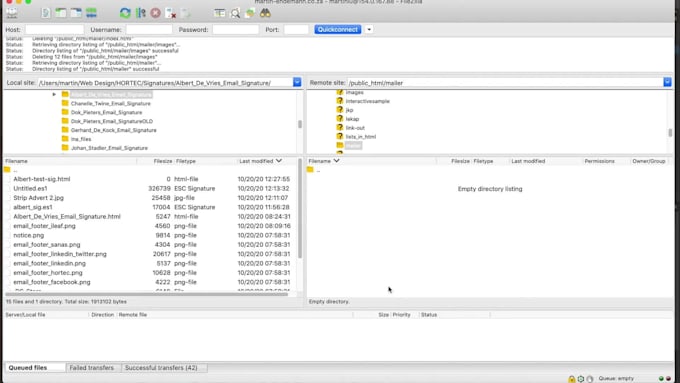Toggle processing of transfer queue
680x383 pixels.
141,13
